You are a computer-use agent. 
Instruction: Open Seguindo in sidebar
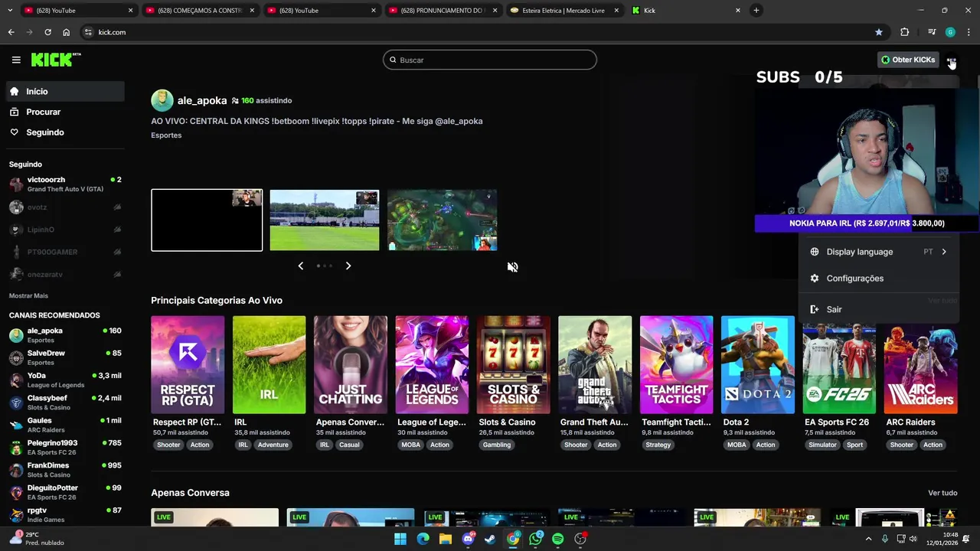pos(65,132)
